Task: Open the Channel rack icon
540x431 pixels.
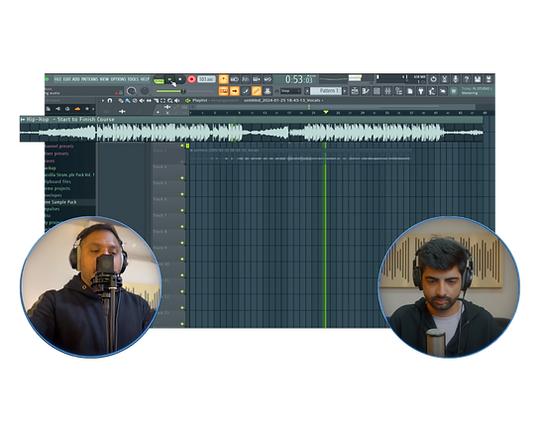Action: pyautogui.click(x=376, y=91)
